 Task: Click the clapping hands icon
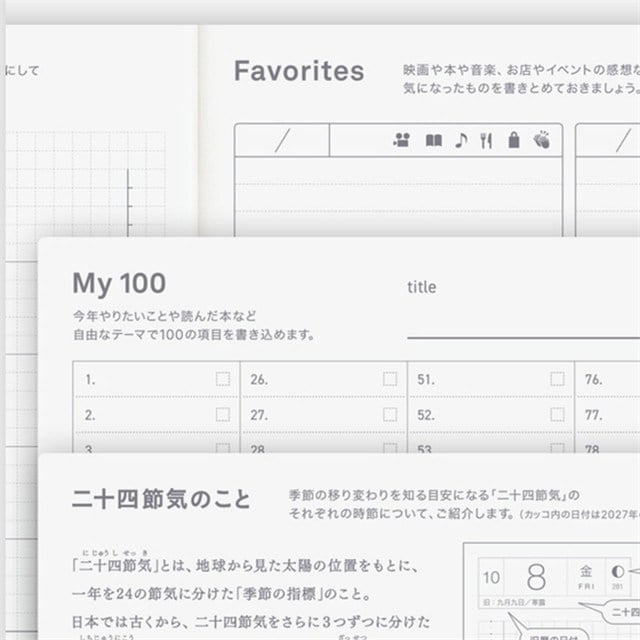coord(542,139)
